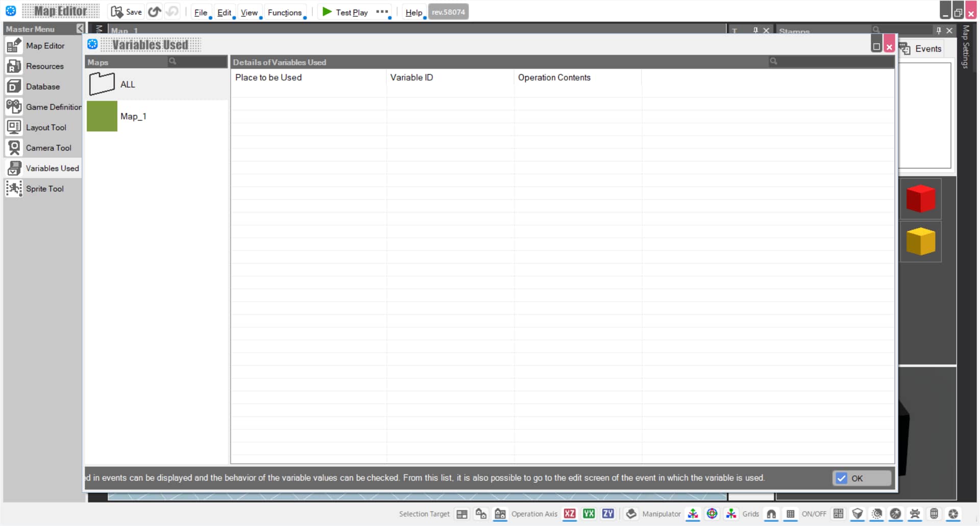The height and width of the screenshot is (526, 980).
Task: Toggle the ON/OFF creature icon
Action: (915, 514)
